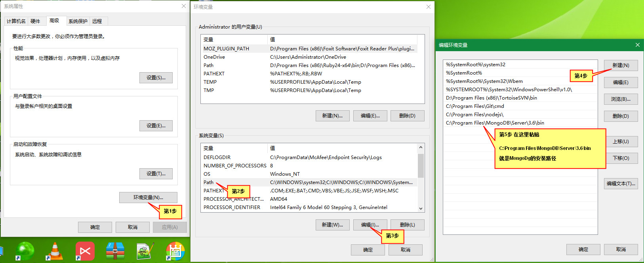Launch Notepad++ chameleon desktop icon
This screenshot has width=644, height=263.
145,251
